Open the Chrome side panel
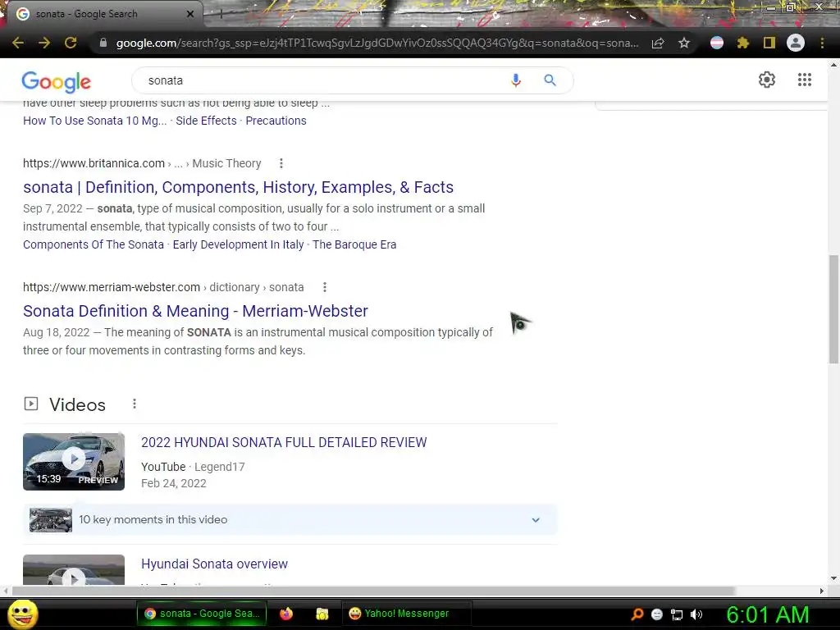 click(x=769, y=43)
